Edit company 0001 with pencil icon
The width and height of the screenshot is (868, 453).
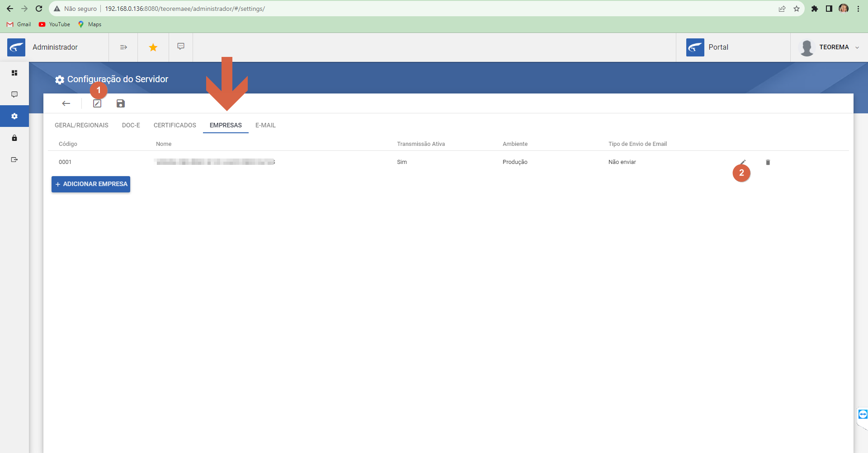[x=743, y=162]
